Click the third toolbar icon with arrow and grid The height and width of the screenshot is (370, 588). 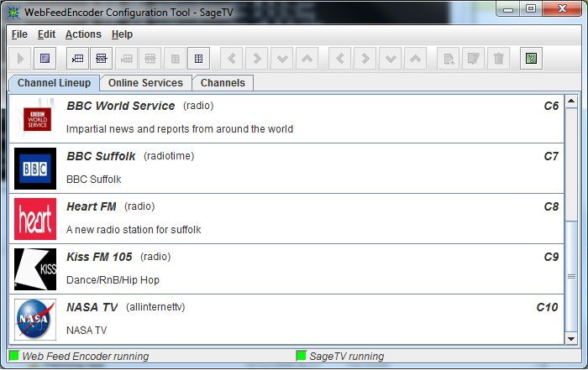pyautogui.click(x=78, y=59)
